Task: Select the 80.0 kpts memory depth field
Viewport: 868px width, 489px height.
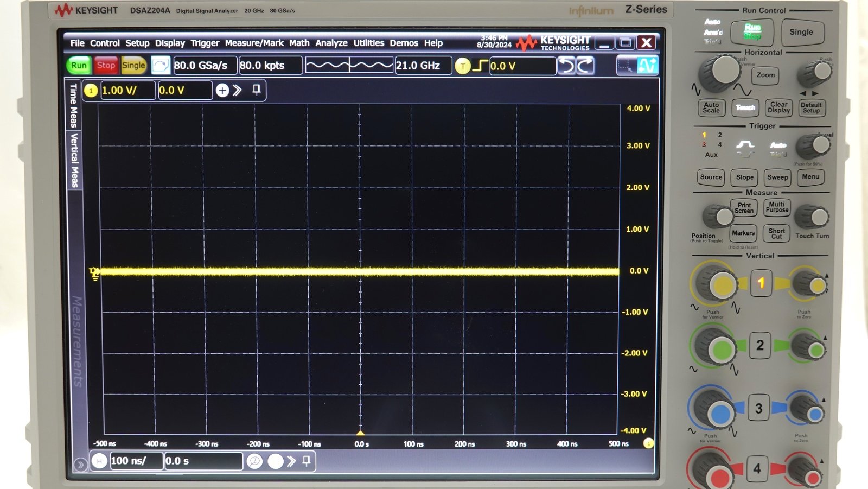Action: click(270, 66)
